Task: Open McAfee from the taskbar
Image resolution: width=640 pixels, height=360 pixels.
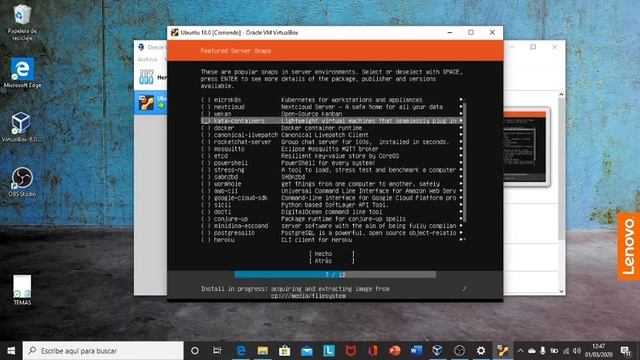Action: 351,351
